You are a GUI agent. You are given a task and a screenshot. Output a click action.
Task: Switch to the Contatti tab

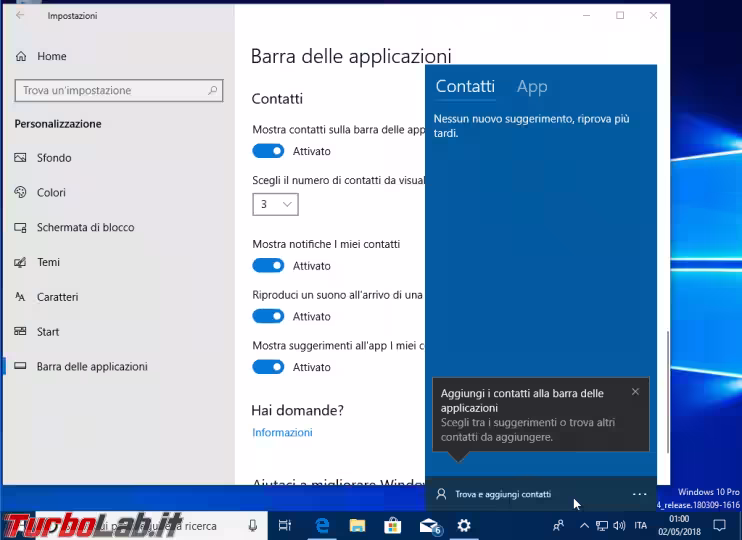point(465,86)
